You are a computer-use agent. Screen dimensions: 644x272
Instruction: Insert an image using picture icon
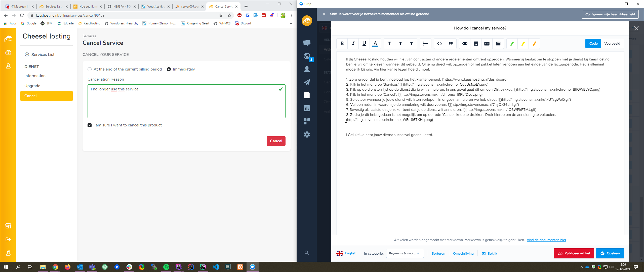pyautogui.click(x=476, y=44)
